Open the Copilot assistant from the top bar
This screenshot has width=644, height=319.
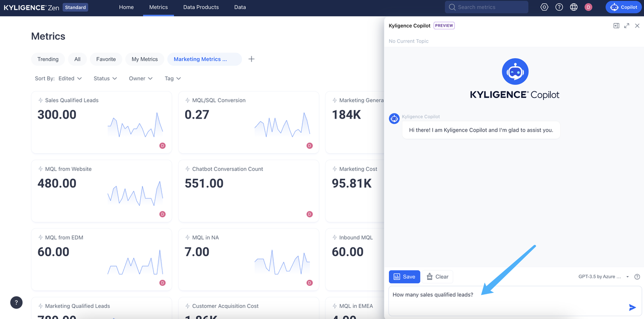(x=623, y=7)
